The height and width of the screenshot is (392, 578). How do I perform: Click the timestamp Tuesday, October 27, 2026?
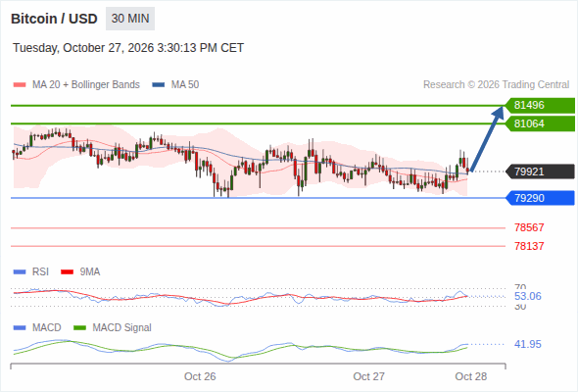(x=128, y=48)
